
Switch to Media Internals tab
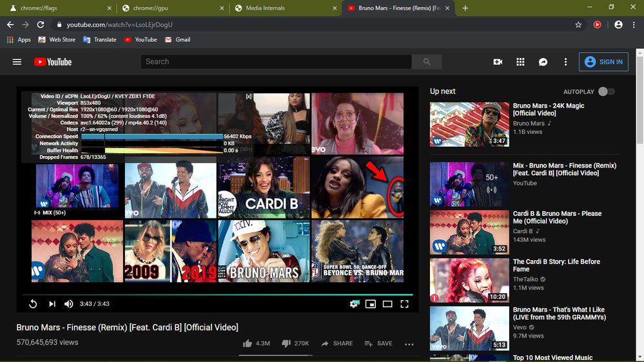[285, 8]
